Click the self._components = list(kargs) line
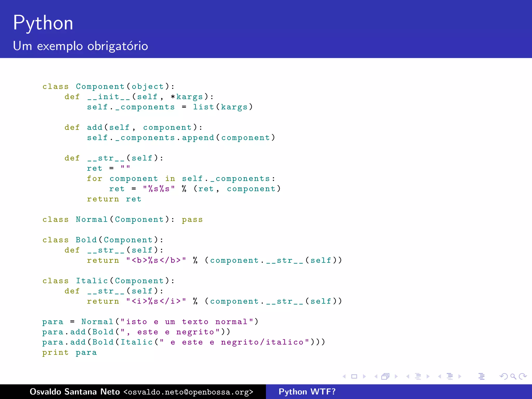The image size is (532, 399). (170, 107)
